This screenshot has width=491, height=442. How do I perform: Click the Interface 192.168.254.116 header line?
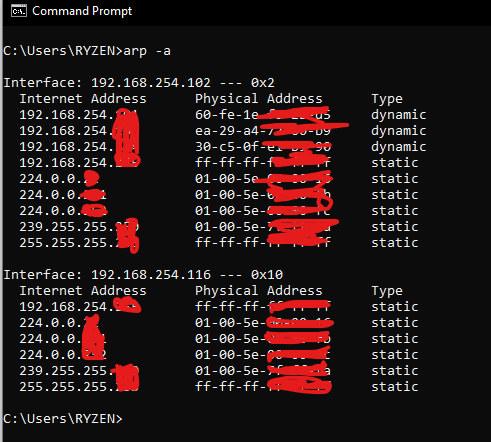click(x=143, y=275)
